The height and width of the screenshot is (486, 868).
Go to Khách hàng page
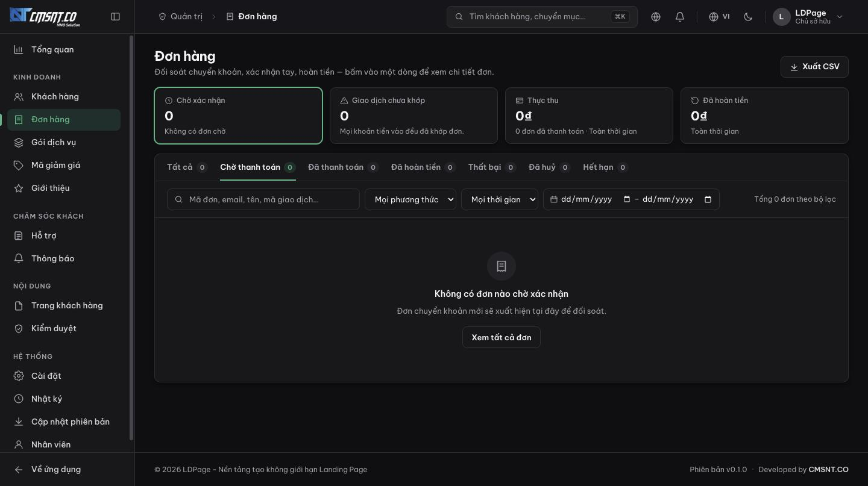(64, 96)
